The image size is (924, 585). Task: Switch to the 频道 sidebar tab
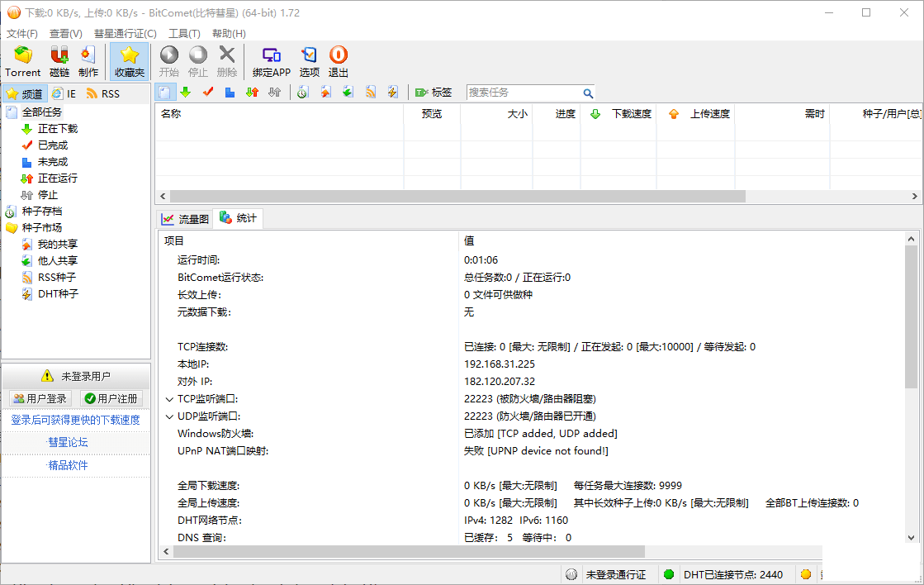tap(25, 93)
